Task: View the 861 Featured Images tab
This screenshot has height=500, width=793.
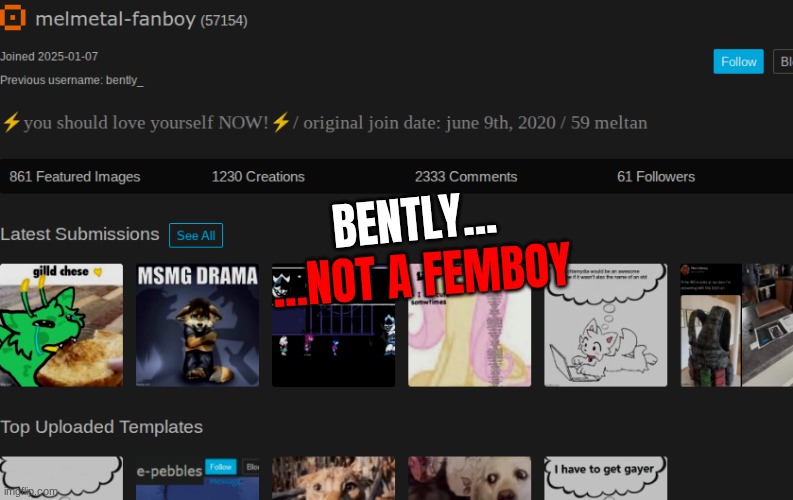Action: [x=75, y=176]
